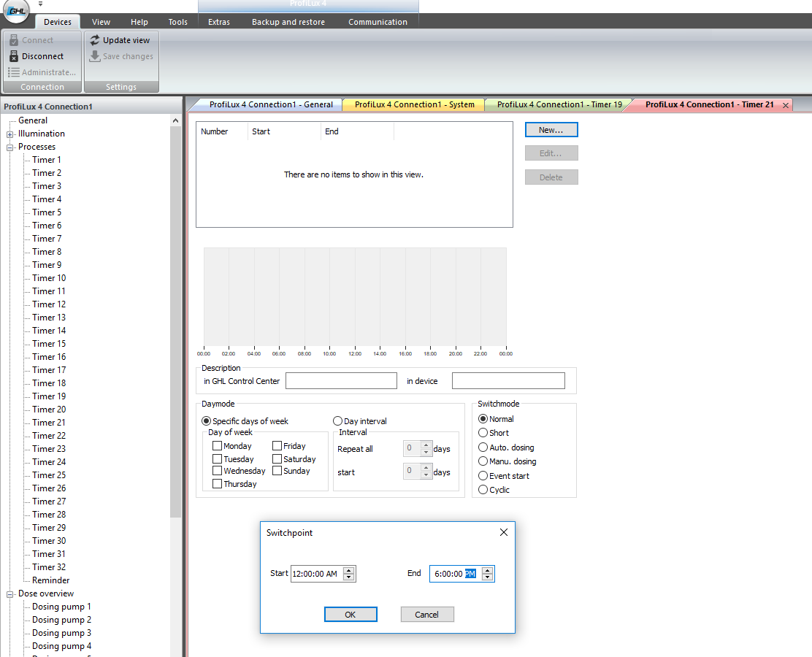Select Timer 1 in the tree
Screen dimensions: 812x657
tap(47, 159)
